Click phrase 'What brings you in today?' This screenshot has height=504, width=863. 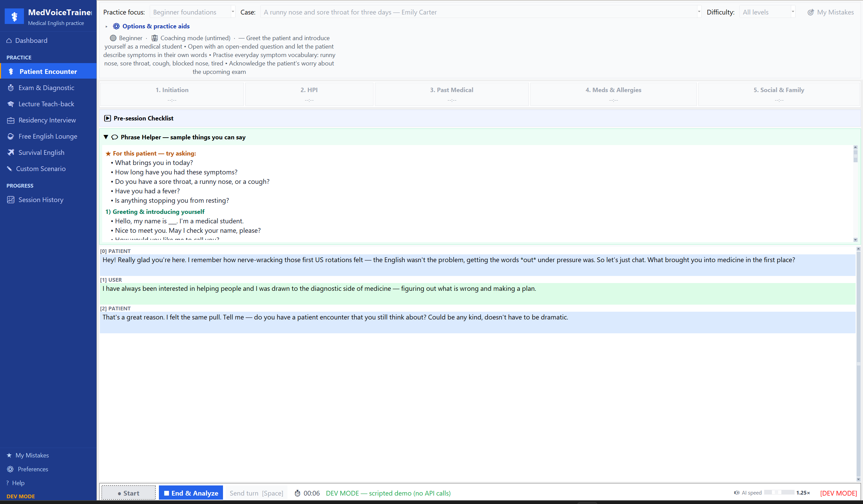point(154,163)
